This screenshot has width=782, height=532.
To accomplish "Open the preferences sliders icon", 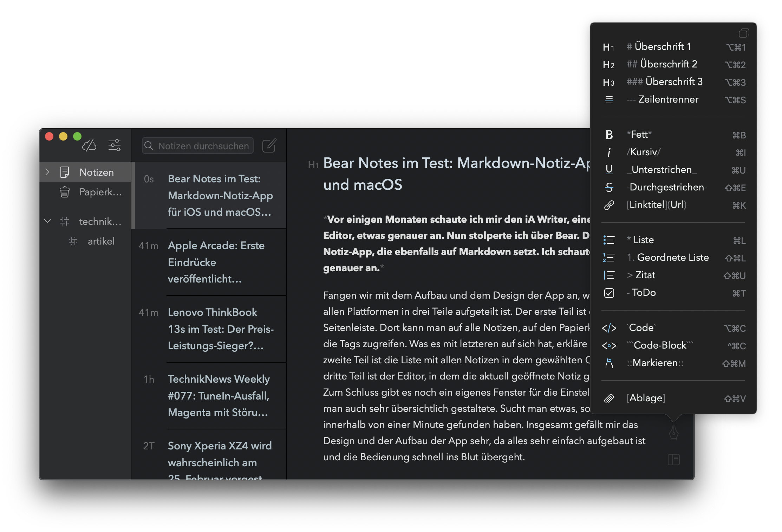I will pyautogui.click(x=115, y=145).
